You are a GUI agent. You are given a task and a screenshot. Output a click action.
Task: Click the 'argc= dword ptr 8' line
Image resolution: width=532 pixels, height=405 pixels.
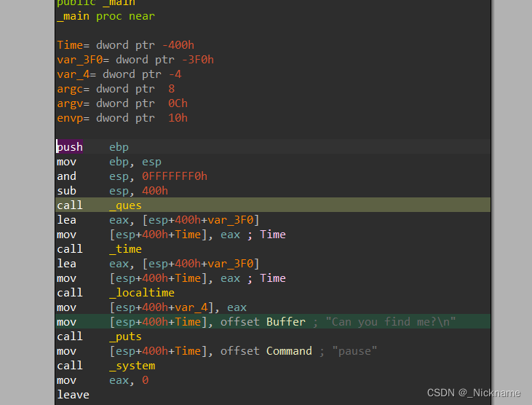[x=116, y=89]
